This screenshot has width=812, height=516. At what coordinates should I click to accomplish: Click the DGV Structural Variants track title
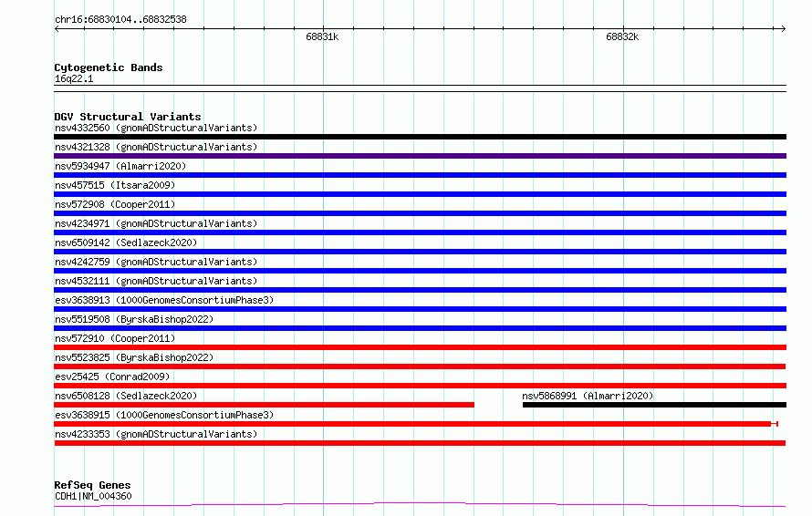tap(128, 117)
